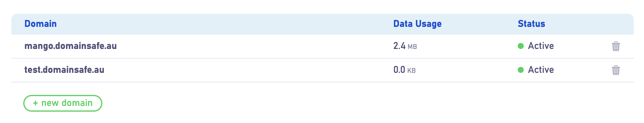Image resolution: width=644 pixels, height=123 pixels.
Task: Delete test.domainsafe.au using its trash icon
Action: pyautogui.click(x=616, y=70)
